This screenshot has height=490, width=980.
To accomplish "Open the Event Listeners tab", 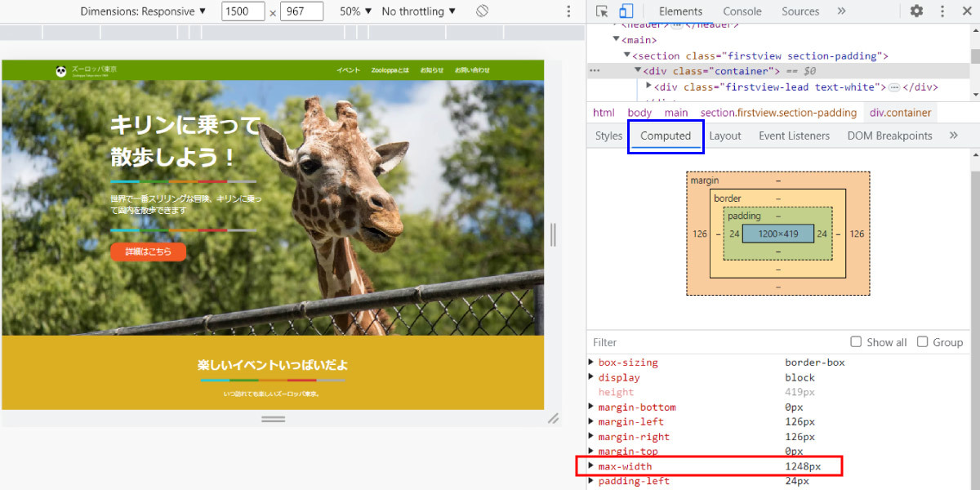I will [x=794, y=136].
